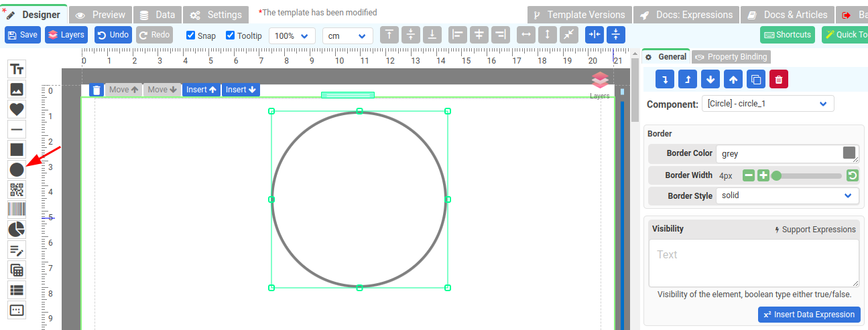
Task: Open the zoom 100% dropdown
Action: tap(292, 35)
